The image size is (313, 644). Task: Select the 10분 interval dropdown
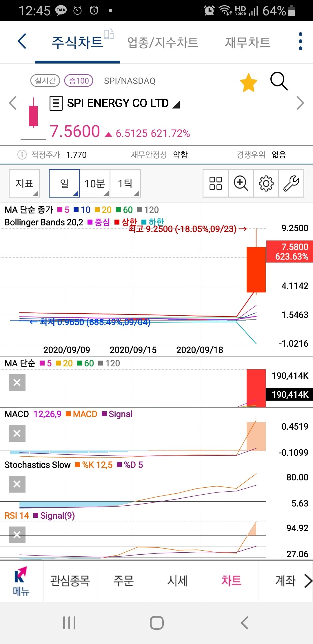click(x=95, y=183)
